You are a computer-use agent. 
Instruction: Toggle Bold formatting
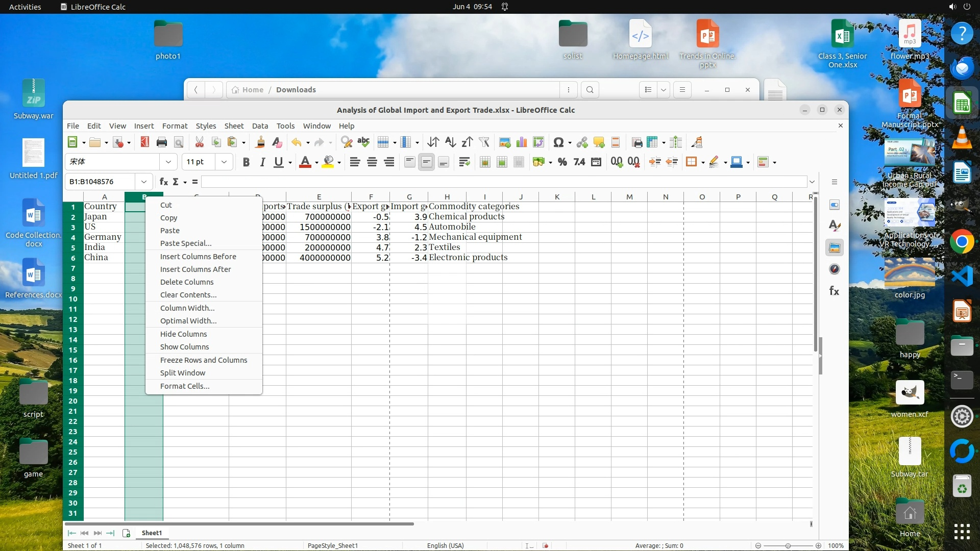246,162
